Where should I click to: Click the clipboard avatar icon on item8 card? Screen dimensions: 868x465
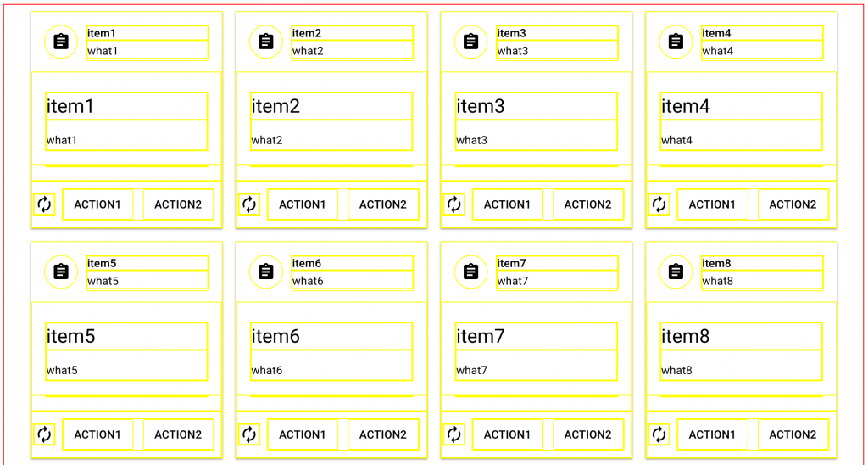[676, 272]
